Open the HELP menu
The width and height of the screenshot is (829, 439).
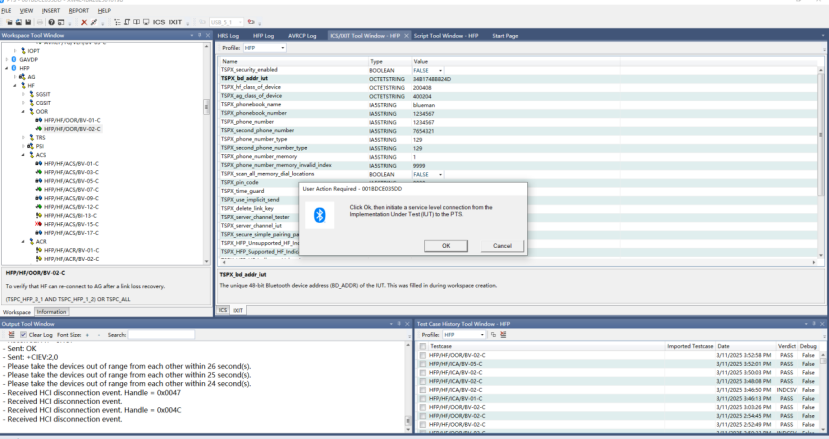[104, 11]
